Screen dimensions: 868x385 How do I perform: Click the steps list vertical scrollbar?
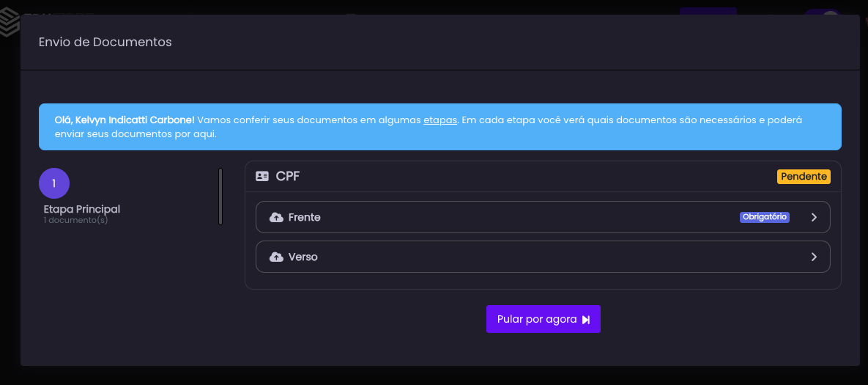220,197
